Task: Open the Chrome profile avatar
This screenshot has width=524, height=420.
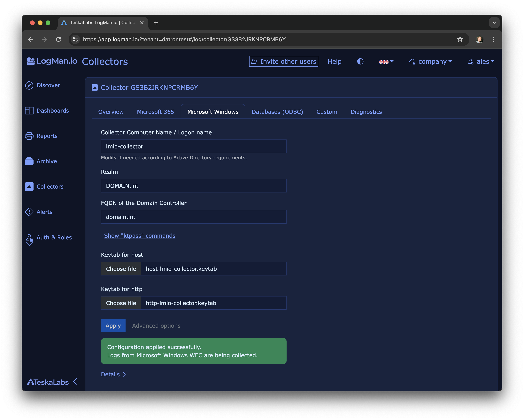Action: pos(480,39)
